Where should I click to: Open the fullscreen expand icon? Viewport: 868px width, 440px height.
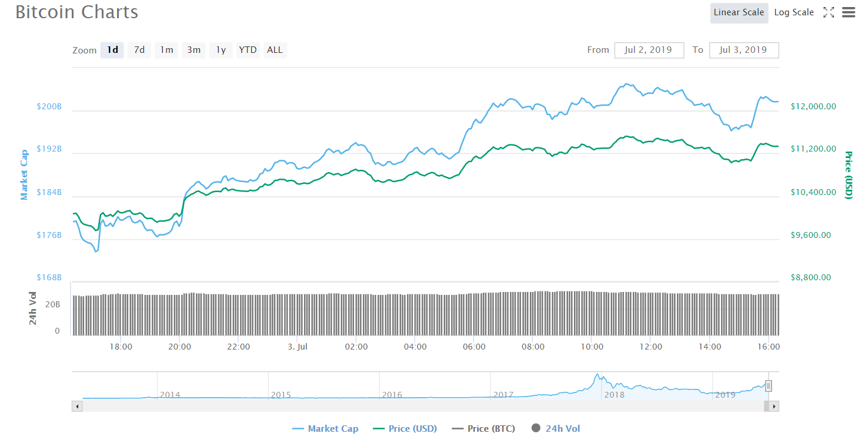pos(829,12)
